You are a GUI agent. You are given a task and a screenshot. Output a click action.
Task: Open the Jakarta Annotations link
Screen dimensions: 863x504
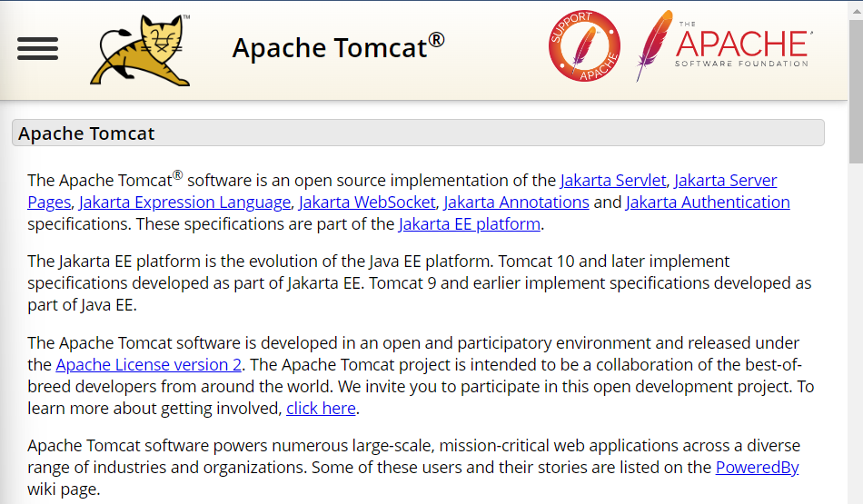click(516, 203)
